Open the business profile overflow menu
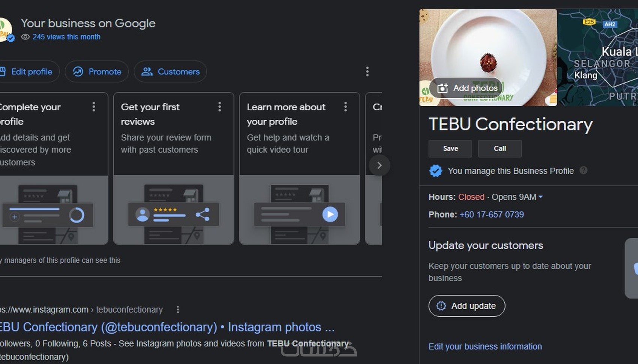The width and height of the screenshot is (638, 364). click(x=367, y=72)
